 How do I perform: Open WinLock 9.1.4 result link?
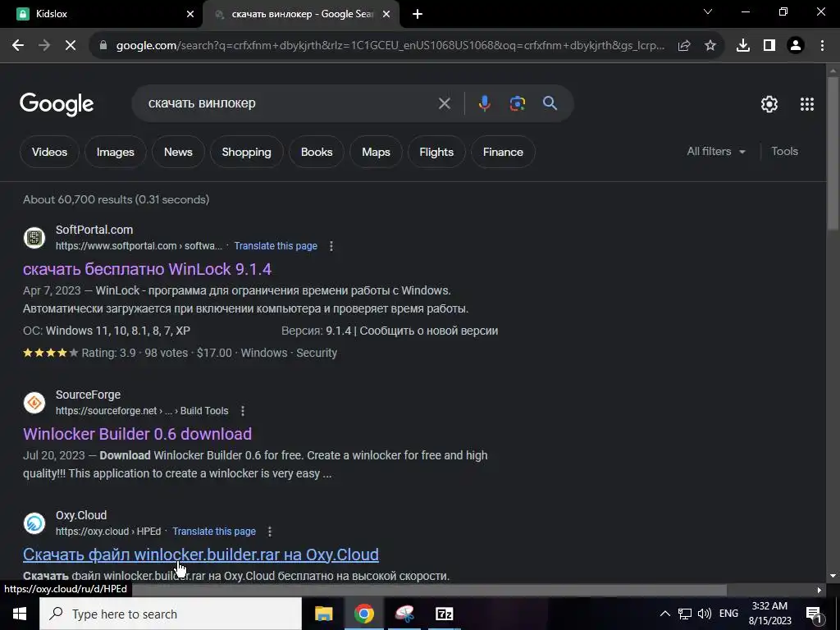(148, 269)
